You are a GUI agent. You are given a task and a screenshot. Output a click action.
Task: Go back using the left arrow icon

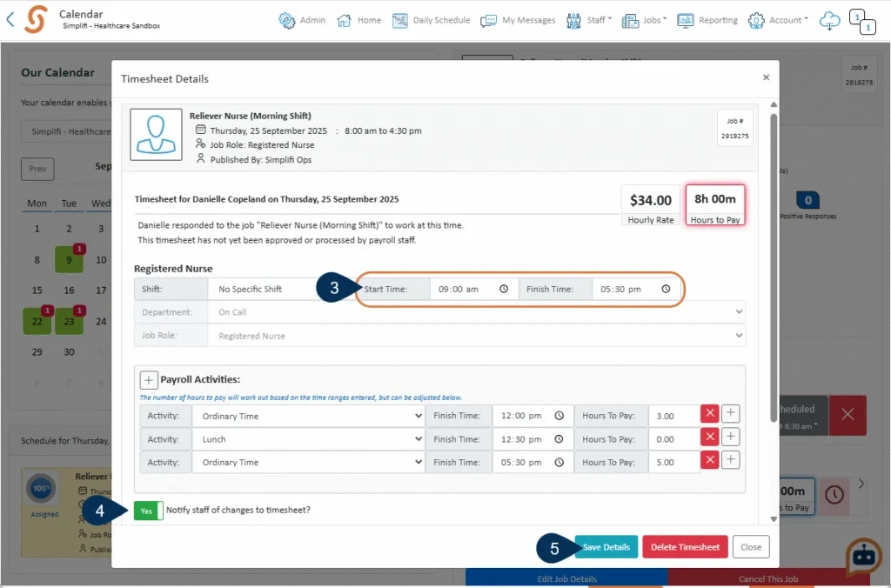click(10, 20)
